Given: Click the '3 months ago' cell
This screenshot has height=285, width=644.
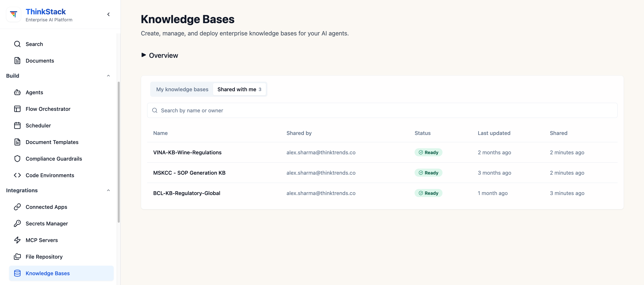Looking at the screenshot, I should point(494,173).
